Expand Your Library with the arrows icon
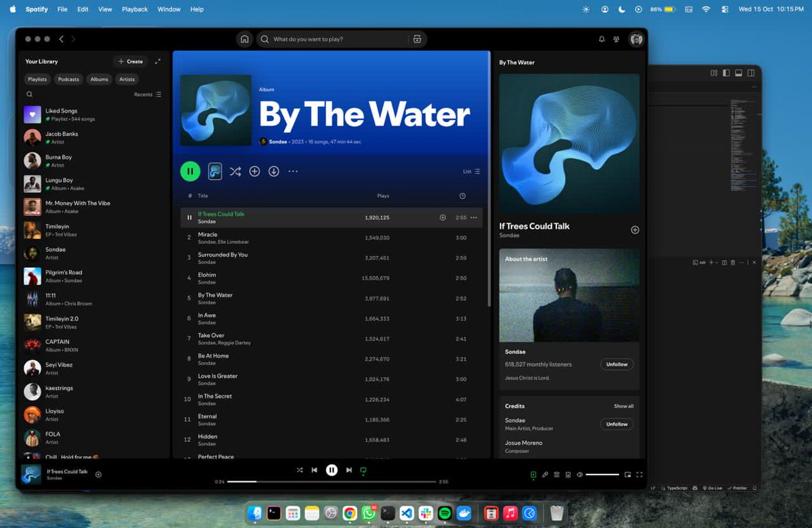 coord(158,61)
